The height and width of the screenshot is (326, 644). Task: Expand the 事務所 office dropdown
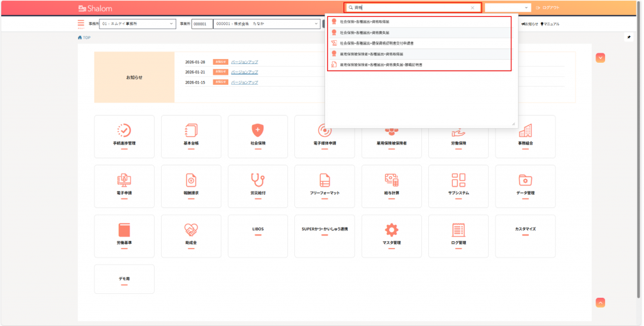click(138, 24)
